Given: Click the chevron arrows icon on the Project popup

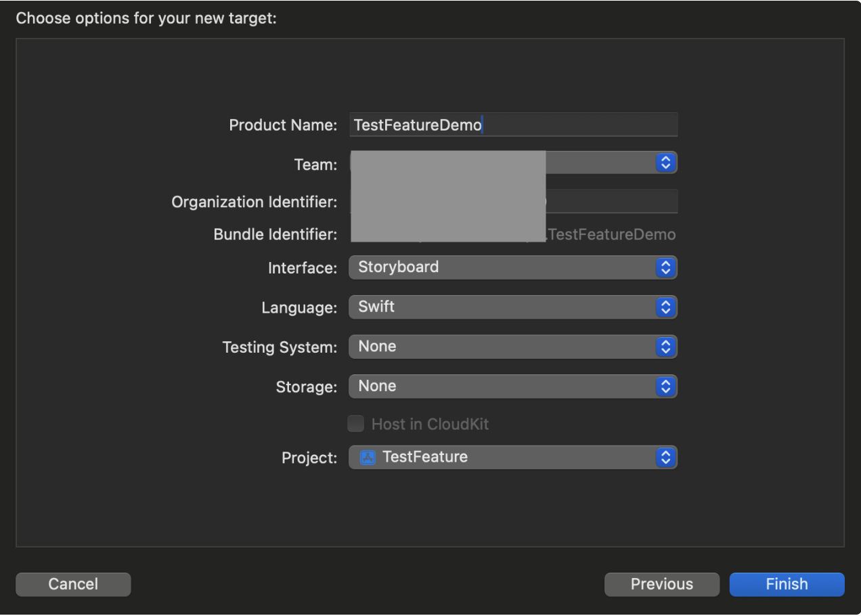Looking at the screenshot, I should pyautogui.click(x=665, y=458).
